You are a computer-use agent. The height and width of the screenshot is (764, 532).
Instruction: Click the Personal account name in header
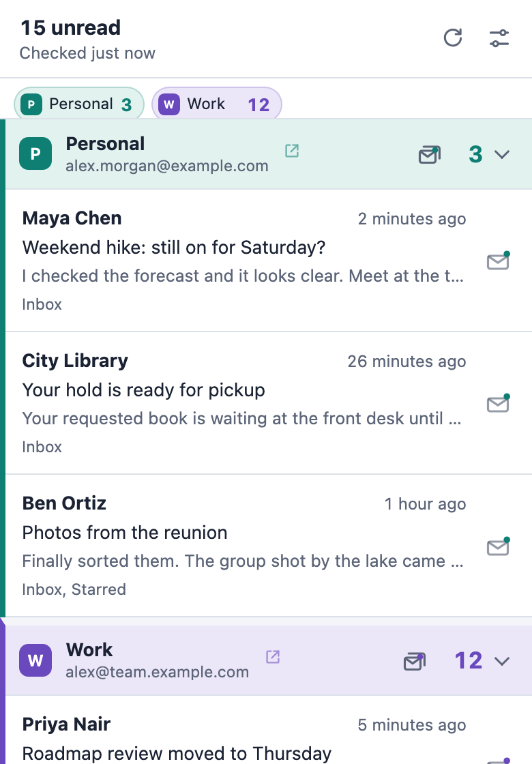(x=105, y=144)
